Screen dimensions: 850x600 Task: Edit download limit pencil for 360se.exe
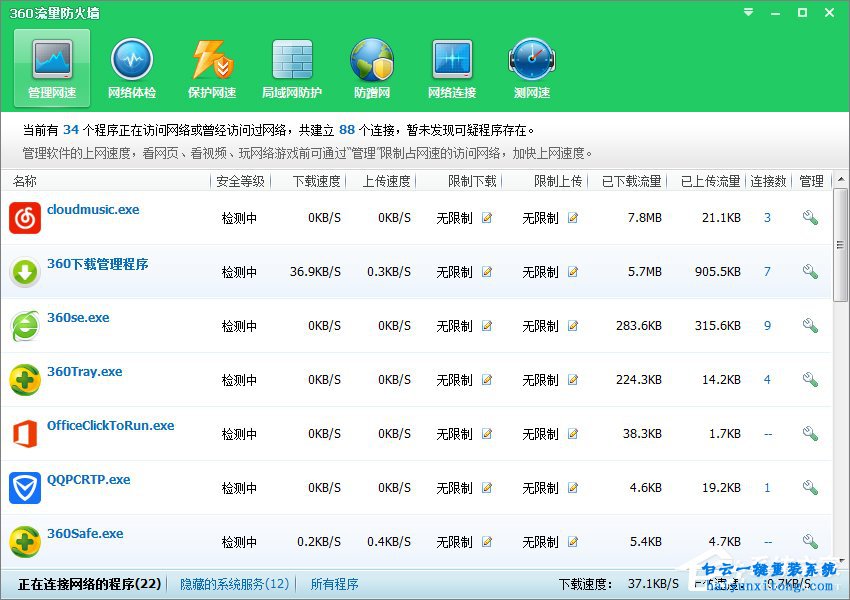487,325
